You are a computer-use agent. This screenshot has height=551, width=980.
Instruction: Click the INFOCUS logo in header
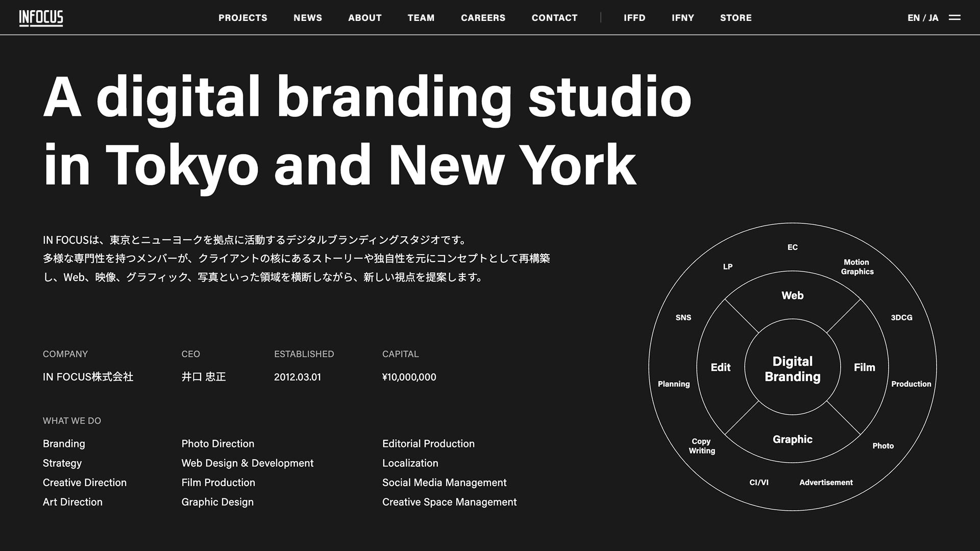pyautogui.click(x=41, y=18)
